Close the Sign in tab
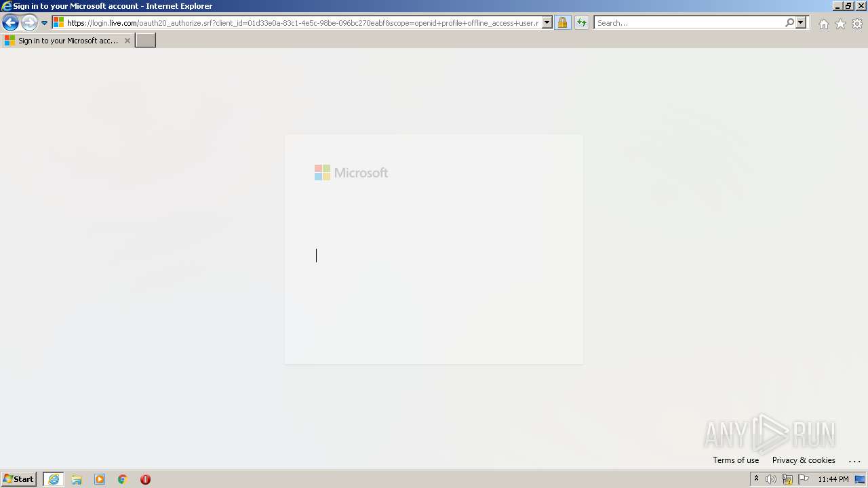 point(127,41)
